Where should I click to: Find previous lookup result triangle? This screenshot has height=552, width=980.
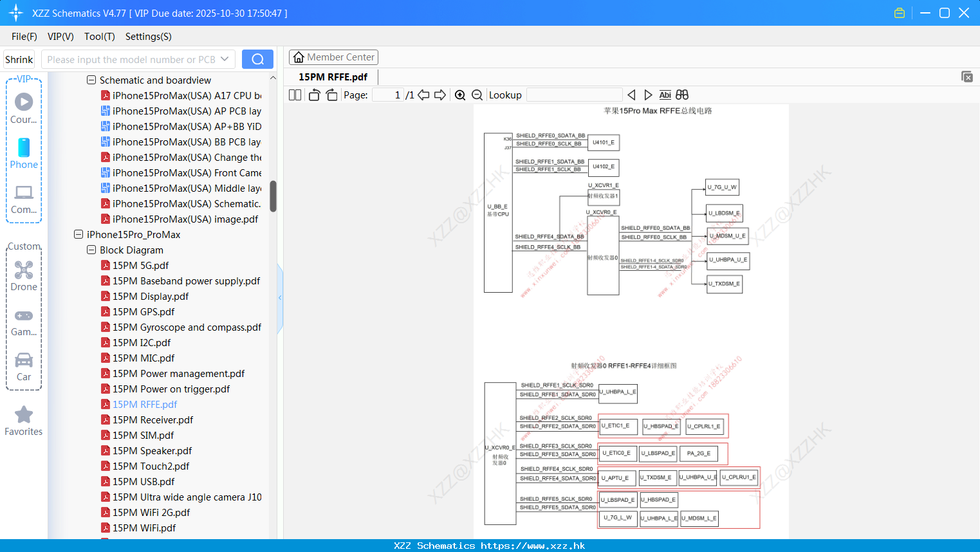(x=631, y=95)
